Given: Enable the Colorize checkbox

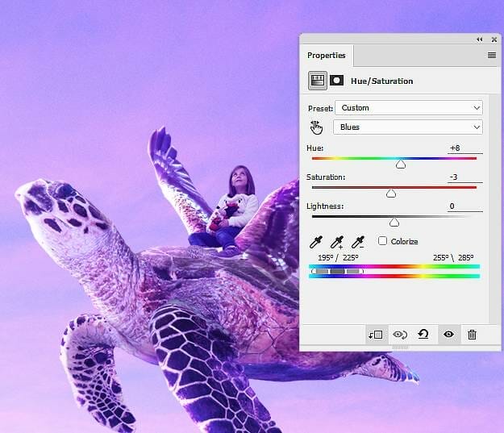Looking at the screenshot, I should pos(383,241).
